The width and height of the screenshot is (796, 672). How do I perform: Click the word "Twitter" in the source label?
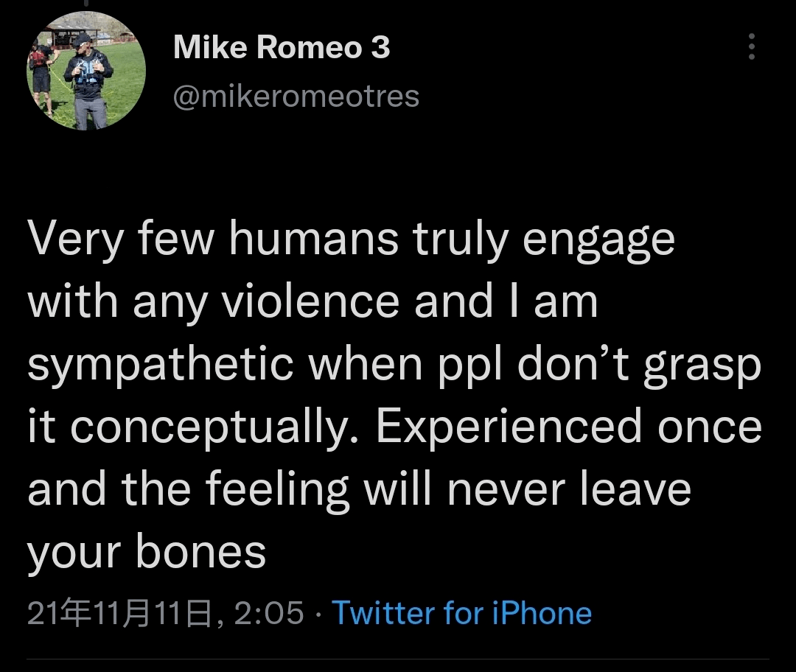coord(383,613)
